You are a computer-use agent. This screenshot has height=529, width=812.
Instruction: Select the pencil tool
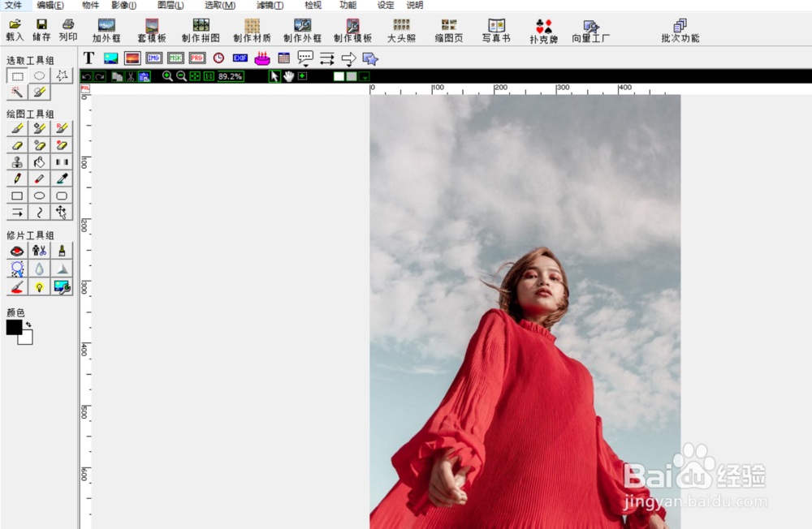pyautogui.click(x=17, y=179)
